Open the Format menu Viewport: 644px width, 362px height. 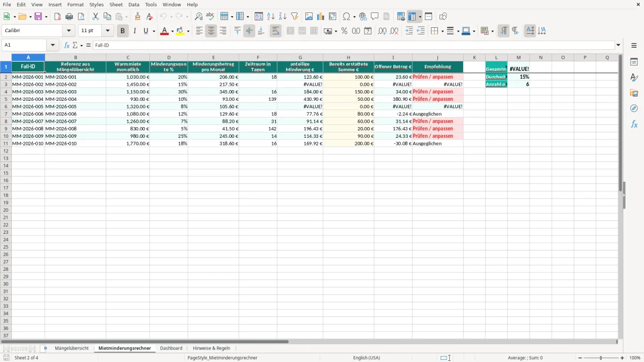tap(75, 4)
